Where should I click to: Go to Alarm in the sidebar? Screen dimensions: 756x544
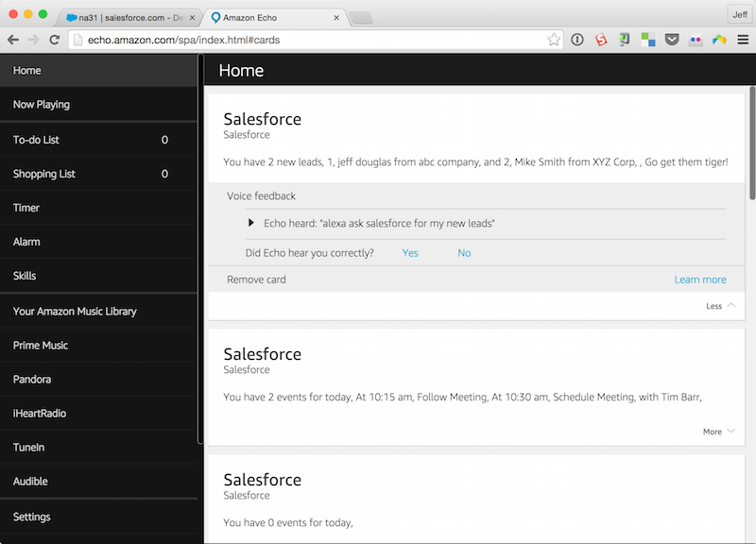click(x=98, y=242)
